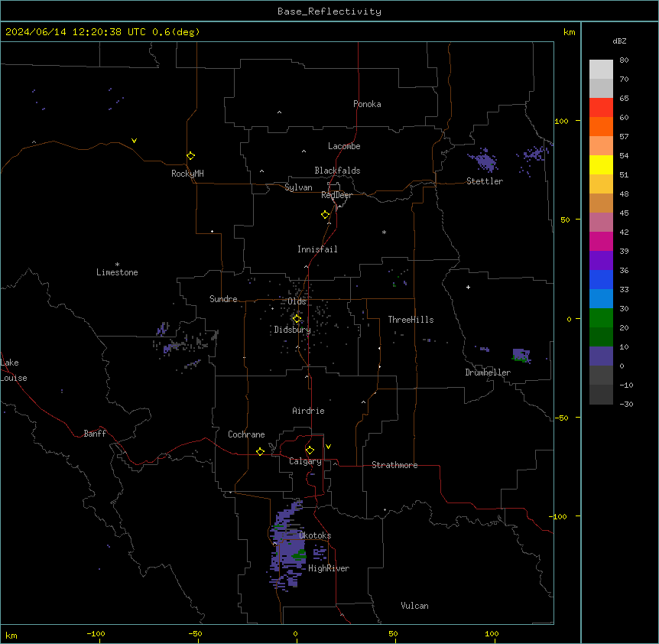Click the Cochrane label

[x=246, y=434]
